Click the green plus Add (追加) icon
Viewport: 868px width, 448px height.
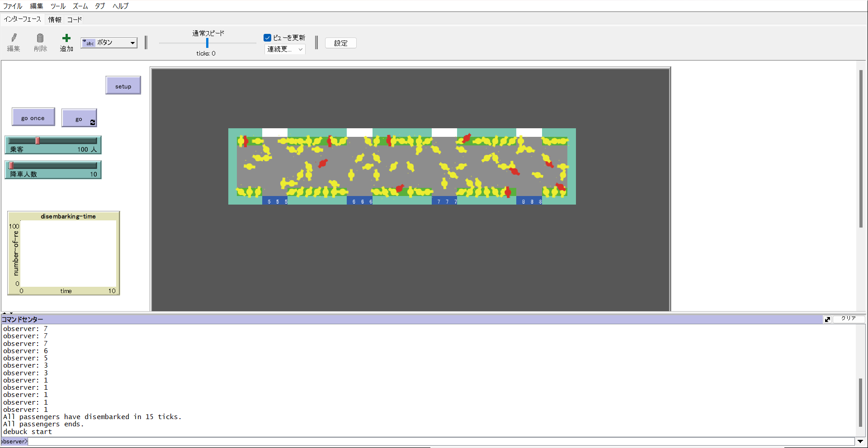click(66, 38)
